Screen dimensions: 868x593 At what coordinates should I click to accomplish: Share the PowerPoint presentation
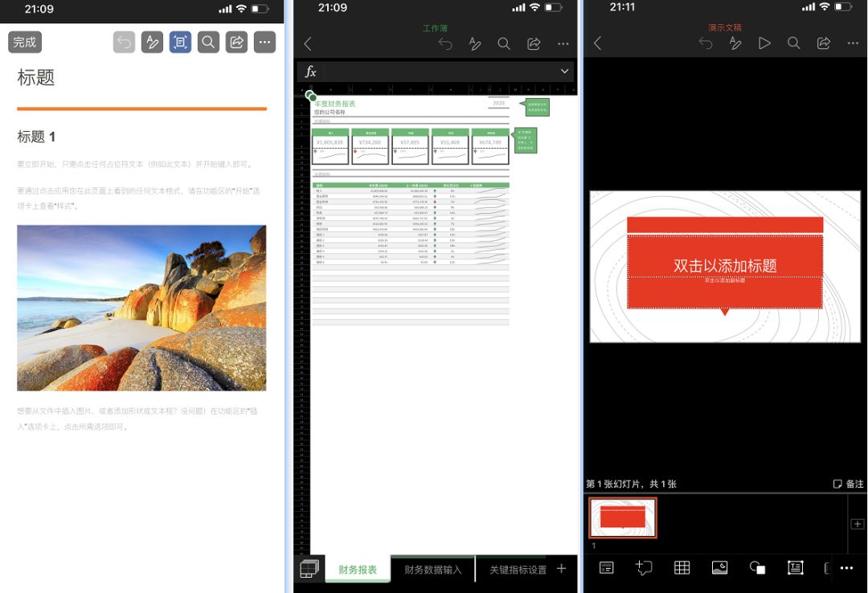tap(824, 43)
